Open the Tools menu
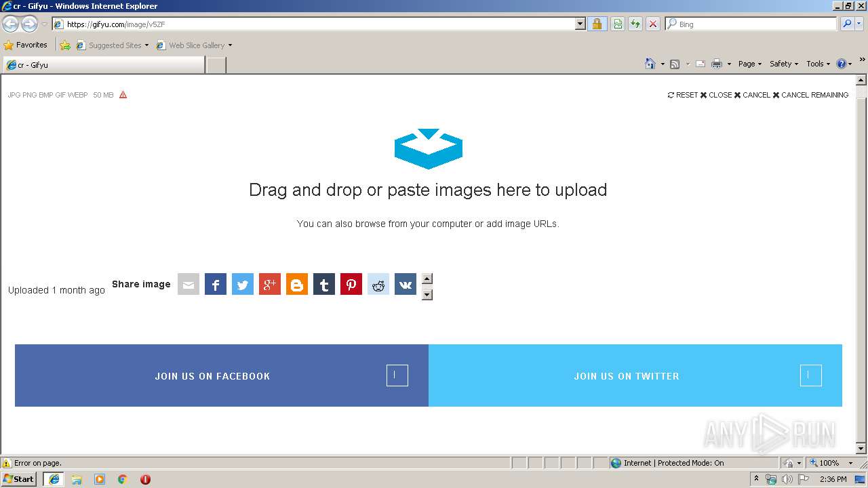 click(x=818, y=64)
